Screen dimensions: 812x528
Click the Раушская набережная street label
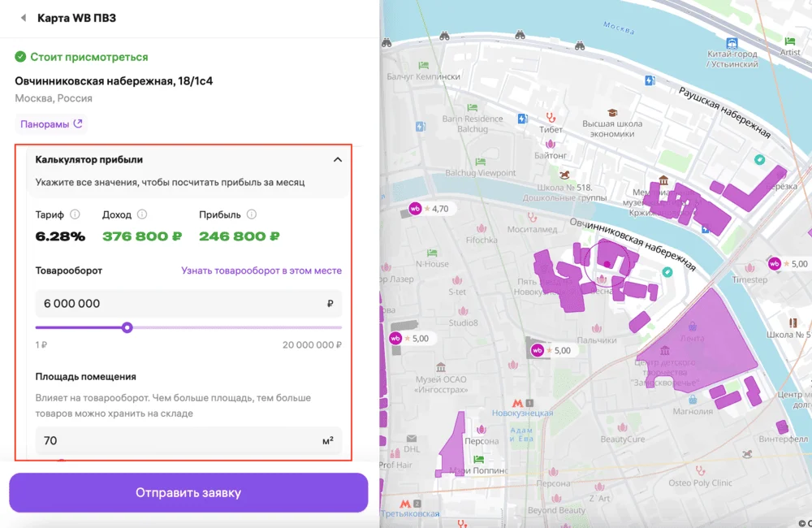pos(724,112)
